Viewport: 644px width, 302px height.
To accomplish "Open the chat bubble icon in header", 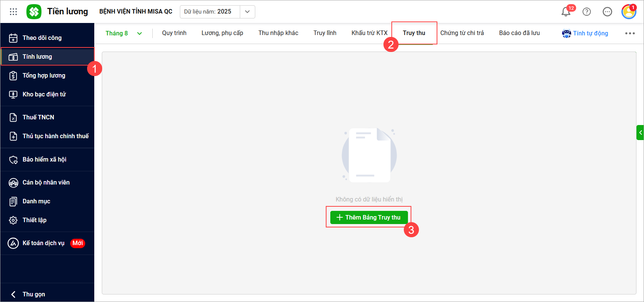I will (x=607, y=12).
